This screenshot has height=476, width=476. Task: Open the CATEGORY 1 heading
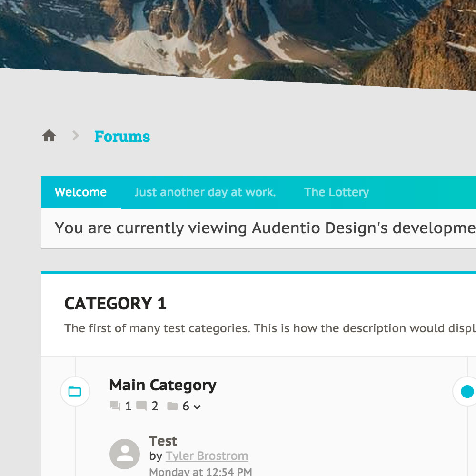pyautogui.click(x=115, y=304)
